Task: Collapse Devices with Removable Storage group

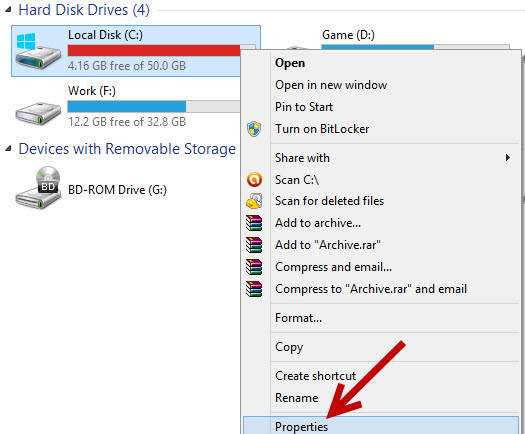Action: pos(8,149)
